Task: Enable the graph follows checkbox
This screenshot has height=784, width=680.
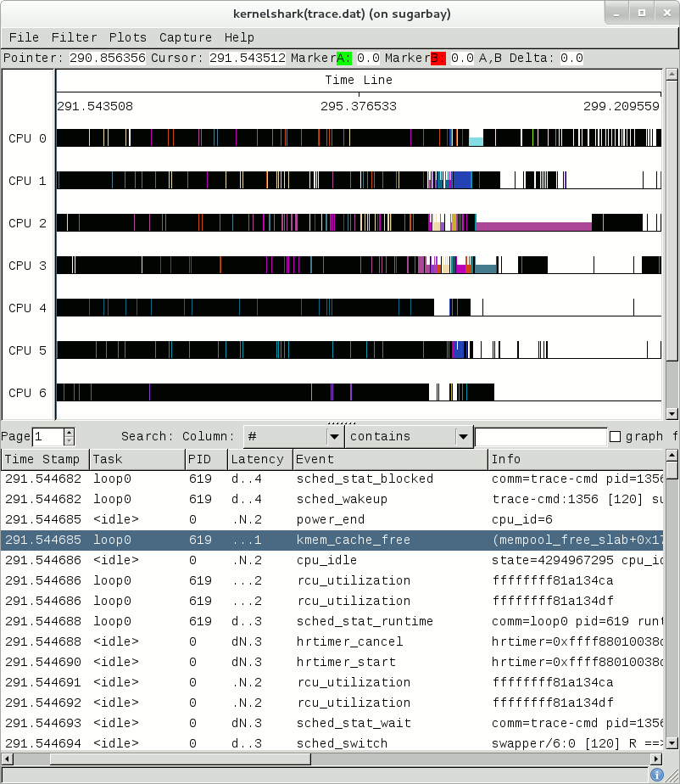Action: 616,437
